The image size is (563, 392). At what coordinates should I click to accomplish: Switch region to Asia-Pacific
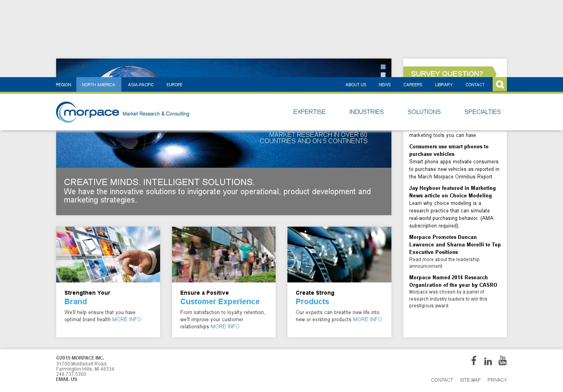(x=141, y=85)
